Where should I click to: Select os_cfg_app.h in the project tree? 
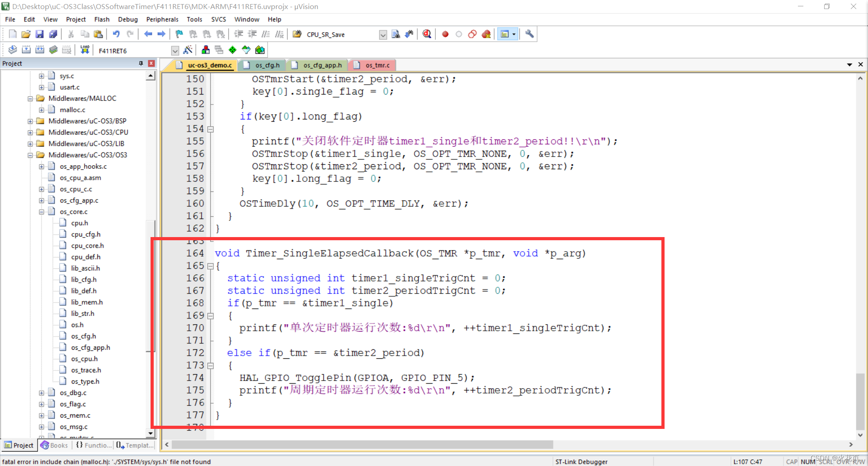point(90,347)
